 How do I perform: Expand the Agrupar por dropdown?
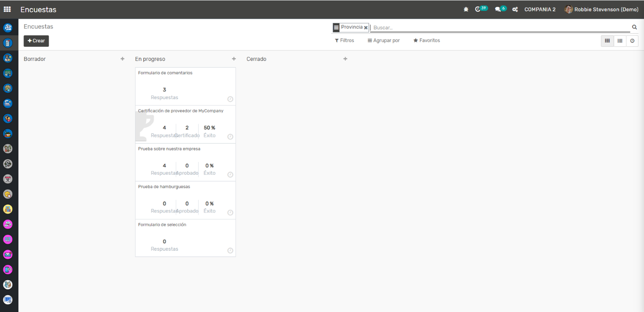click(384, 40)
